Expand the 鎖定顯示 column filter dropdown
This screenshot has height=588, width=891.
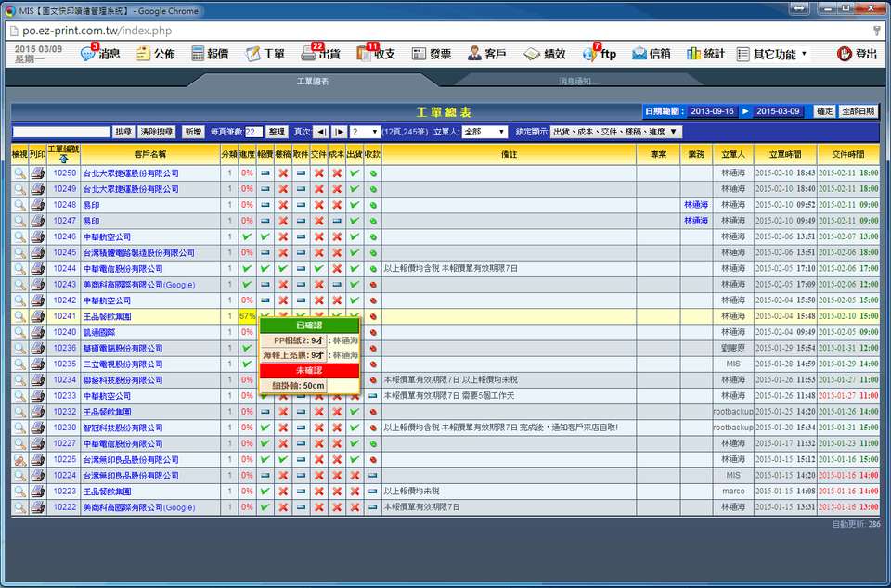click(616, 132)
